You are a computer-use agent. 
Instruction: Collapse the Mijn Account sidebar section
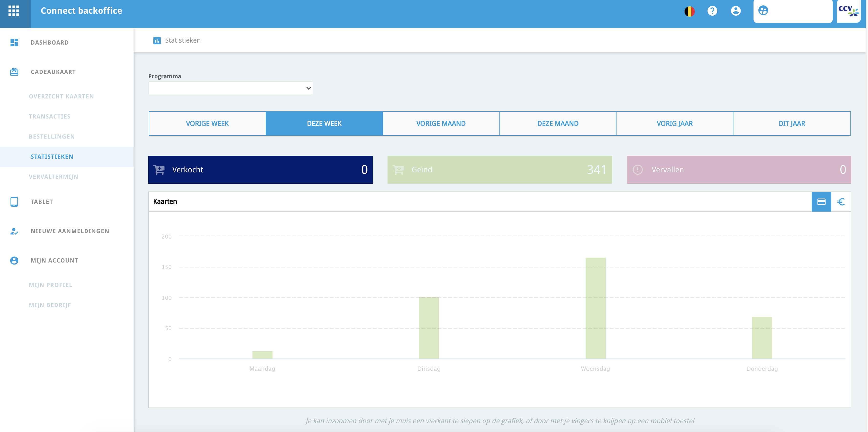click(x=54, y=260)
